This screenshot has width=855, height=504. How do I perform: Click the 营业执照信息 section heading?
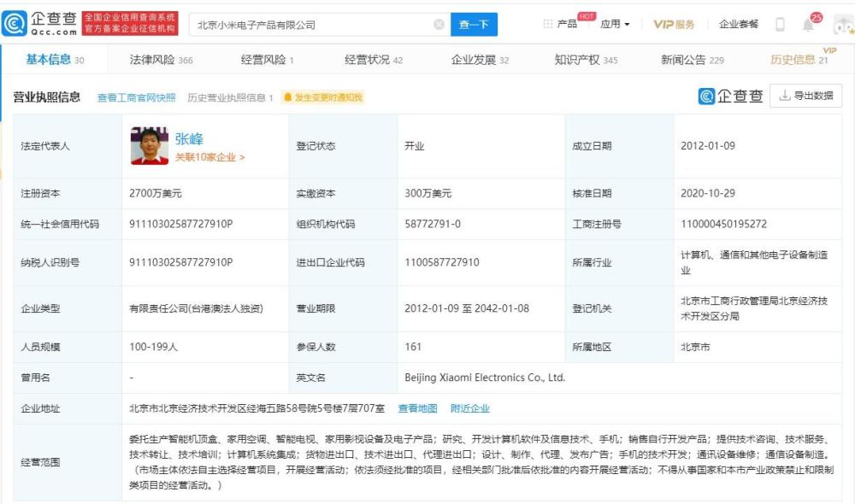(x=47, y=97)
